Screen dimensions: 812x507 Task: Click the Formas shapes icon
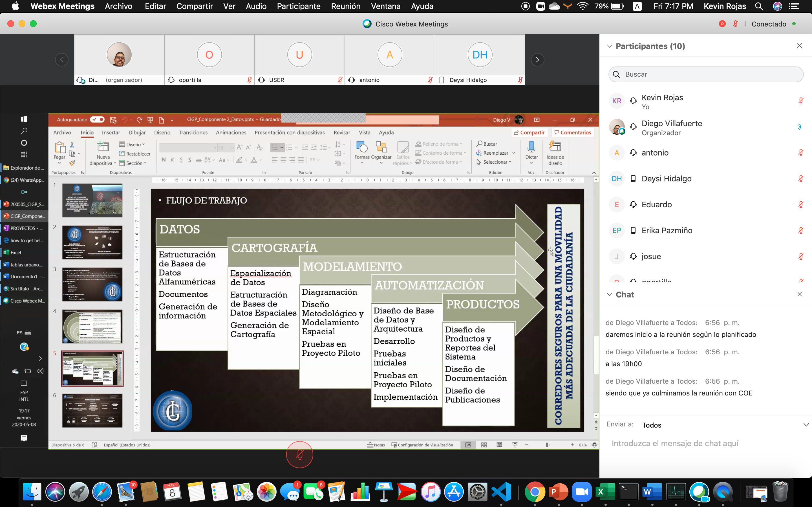362,147
